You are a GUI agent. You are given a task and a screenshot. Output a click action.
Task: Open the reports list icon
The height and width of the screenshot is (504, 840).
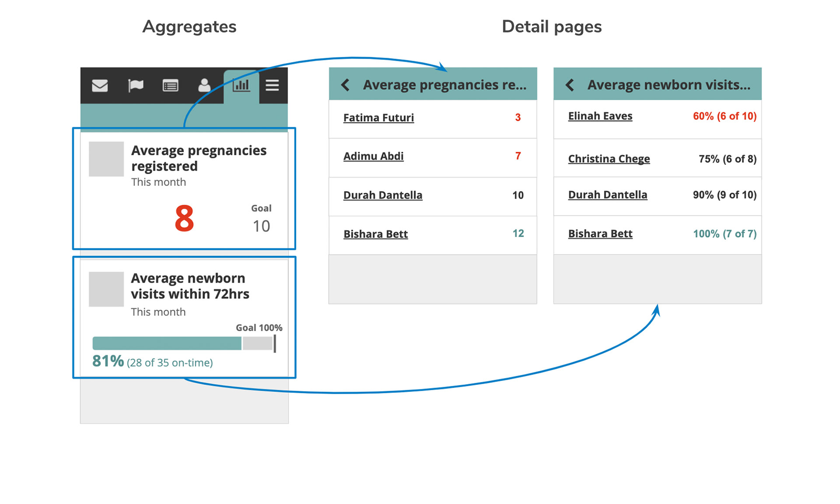[x=170, y=85]
